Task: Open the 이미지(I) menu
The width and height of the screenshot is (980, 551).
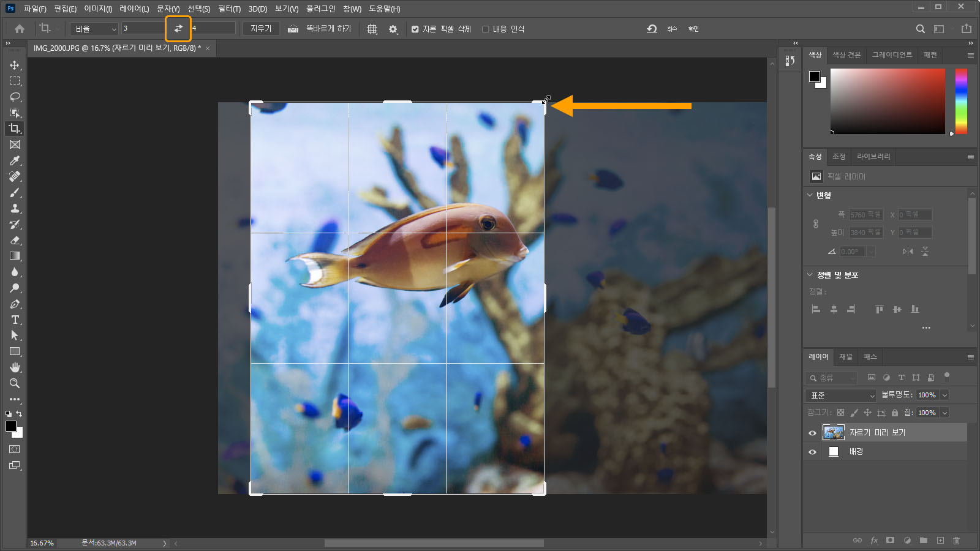Action: coord(98,9)
